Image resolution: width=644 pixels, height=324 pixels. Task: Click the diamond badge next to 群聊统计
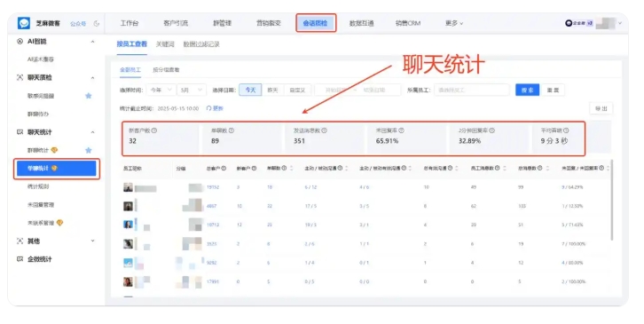(x=54, y=150)
